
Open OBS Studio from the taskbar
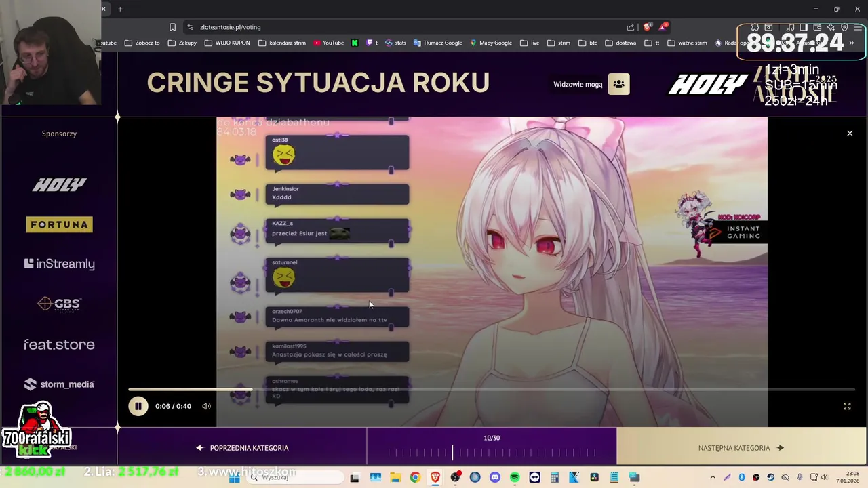click(455, 478)
